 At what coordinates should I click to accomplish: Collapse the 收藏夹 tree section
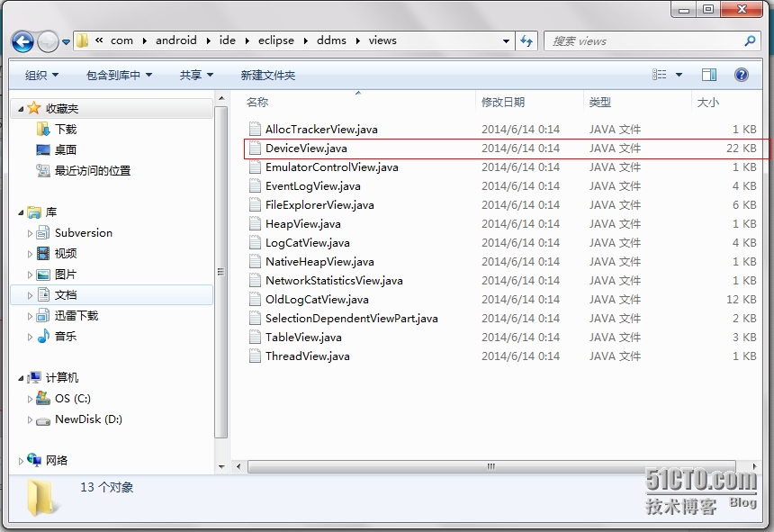[x=21, y=109]
